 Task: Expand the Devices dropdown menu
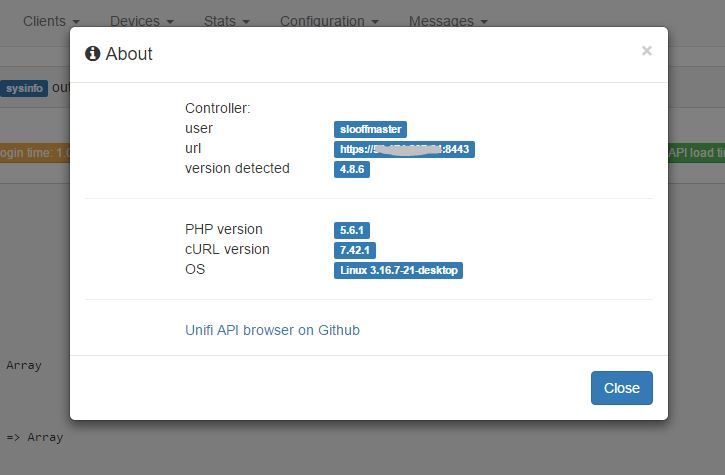click(141, 20)
